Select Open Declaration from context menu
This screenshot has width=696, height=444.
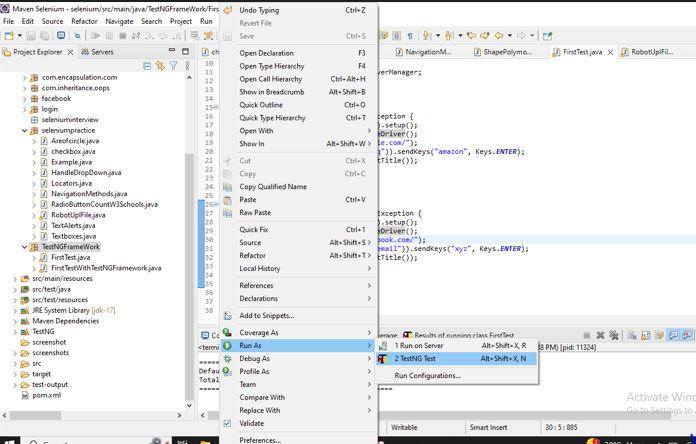[x=299, y=53]
